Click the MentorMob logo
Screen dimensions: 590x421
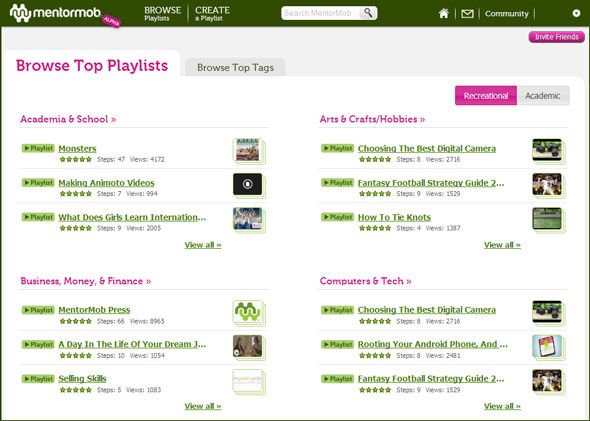point(56,13)
